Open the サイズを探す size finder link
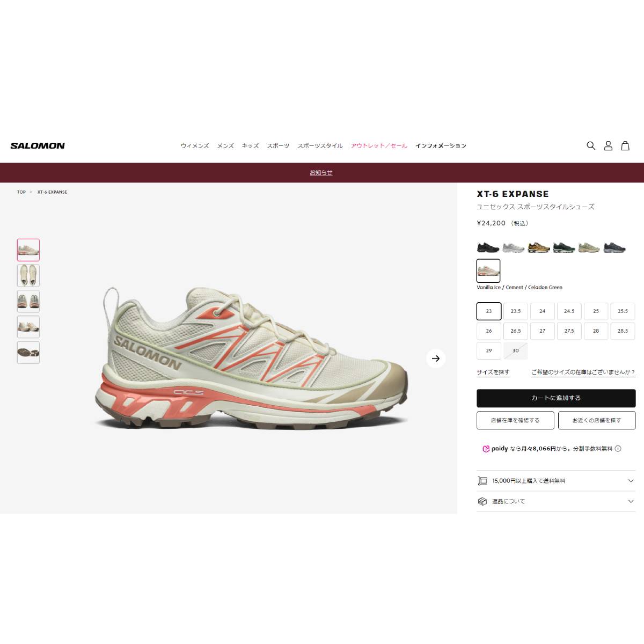 pos(493,372)
